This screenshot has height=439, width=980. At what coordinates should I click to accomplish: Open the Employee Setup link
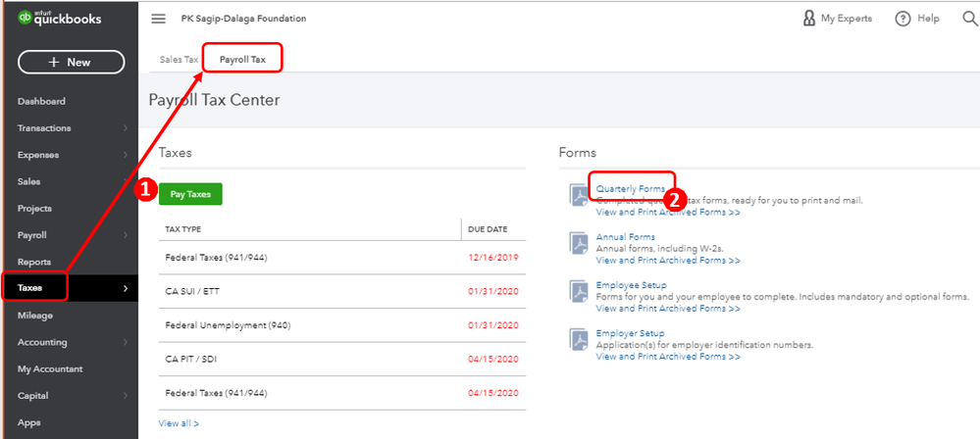pyautogui.click(x=631, y=285)
